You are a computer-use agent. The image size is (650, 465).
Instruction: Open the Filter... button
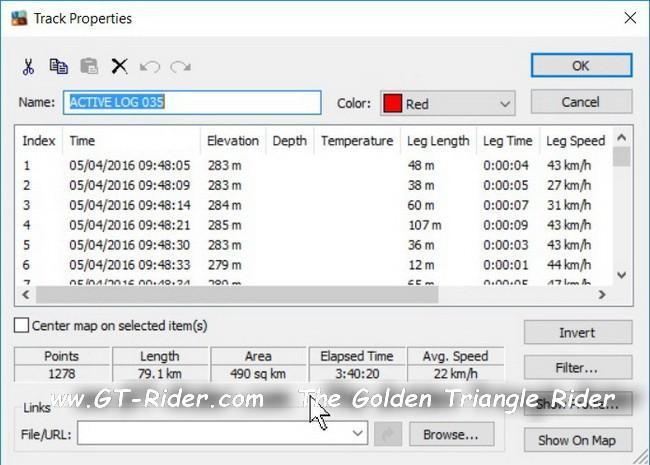(578, 368)
